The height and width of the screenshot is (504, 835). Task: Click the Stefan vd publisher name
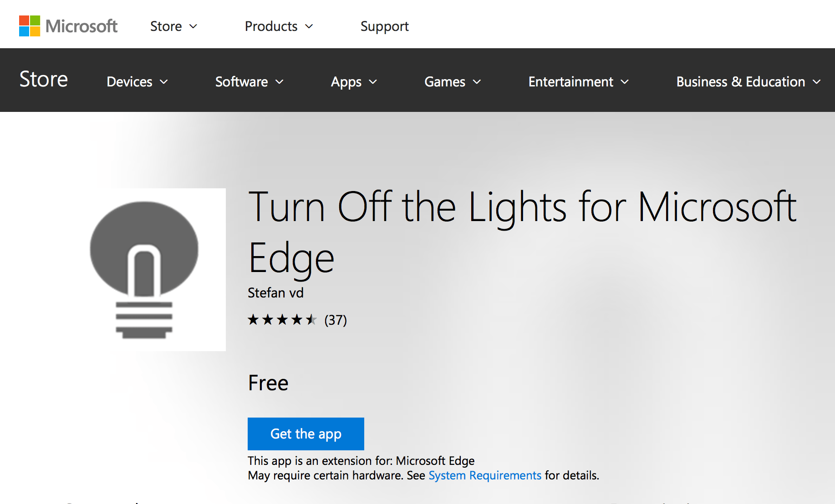[x=275, y=292]
